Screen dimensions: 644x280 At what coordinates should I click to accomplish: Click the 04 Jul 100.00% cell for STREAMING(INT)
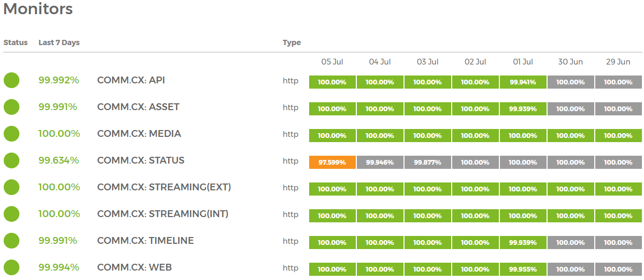coord(380,216)
